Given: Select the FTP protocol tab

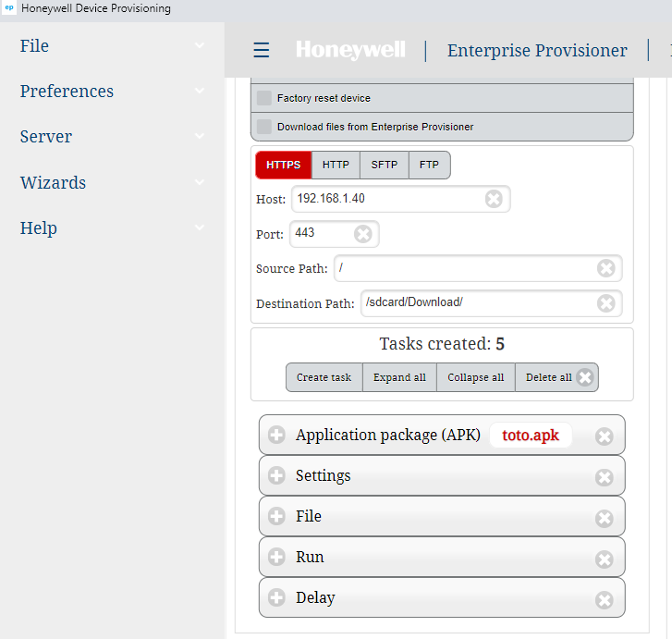Looking at the screenshot, I should (x=430, y=166).
